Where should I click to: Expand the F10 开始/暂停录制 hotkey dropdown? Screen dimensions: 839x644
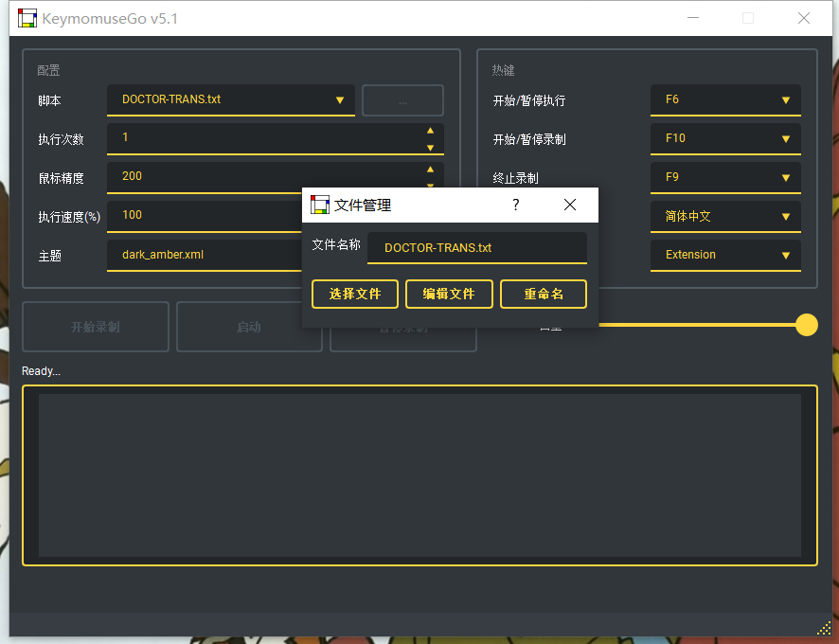[725, 138]
